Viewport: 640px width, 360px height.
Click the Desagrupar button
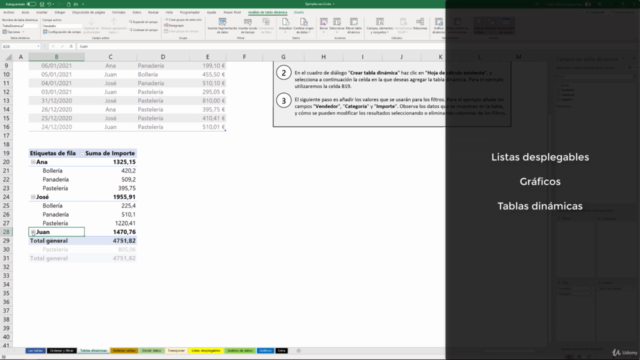175,25
